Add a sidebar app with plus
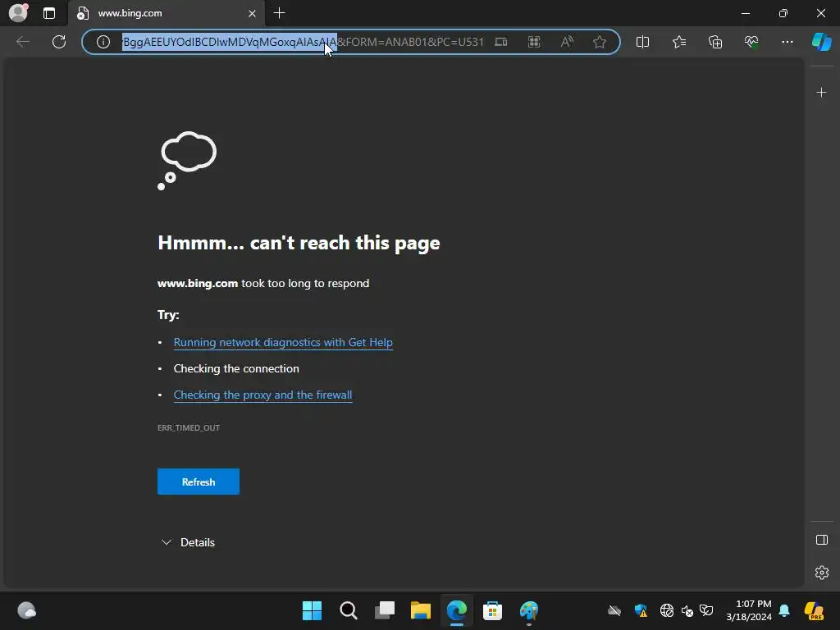This screenshot has height=630, width=840. tap(821, 93)
